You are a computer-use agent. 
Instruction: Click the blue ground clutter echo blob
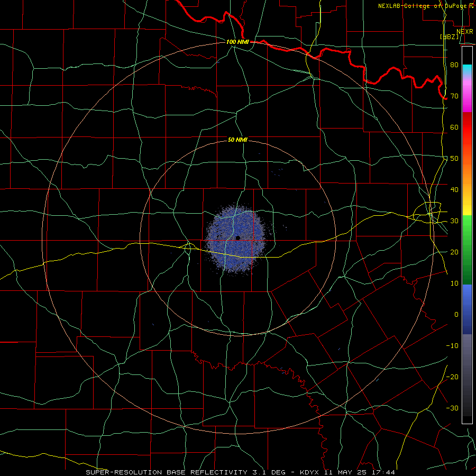pyautogui.click(x=237, y=239)
